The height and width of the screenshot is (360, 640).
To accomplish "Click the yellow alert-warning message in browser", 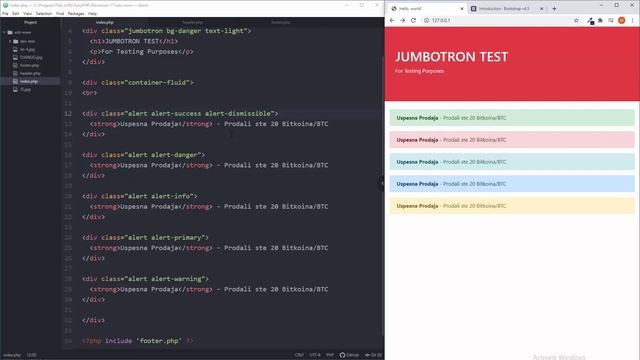I will [512, 206].
